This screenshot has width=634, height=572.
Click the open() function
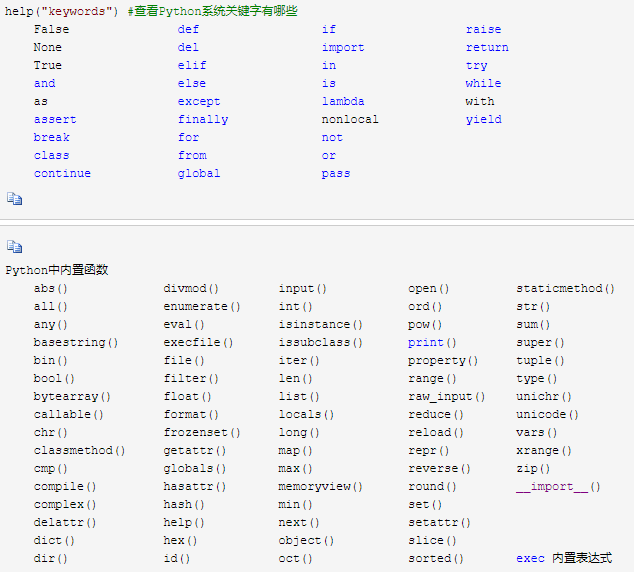429,288
